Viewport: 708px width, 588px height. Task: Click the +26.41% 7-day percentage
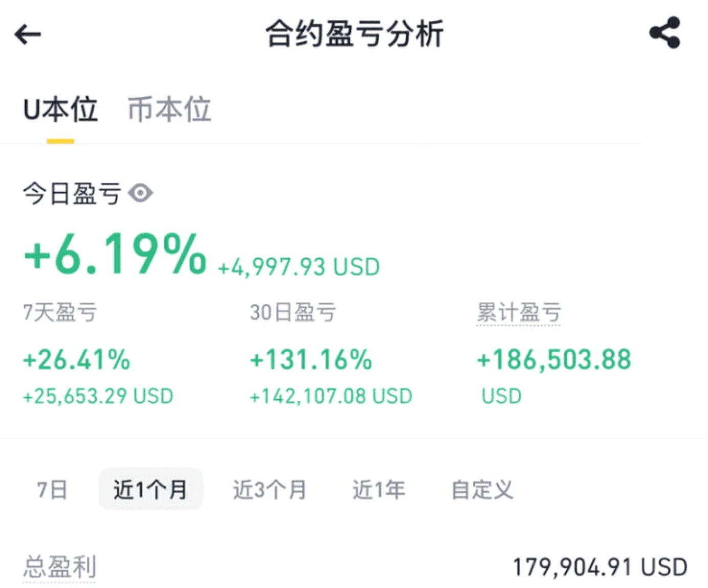(77, 359)
